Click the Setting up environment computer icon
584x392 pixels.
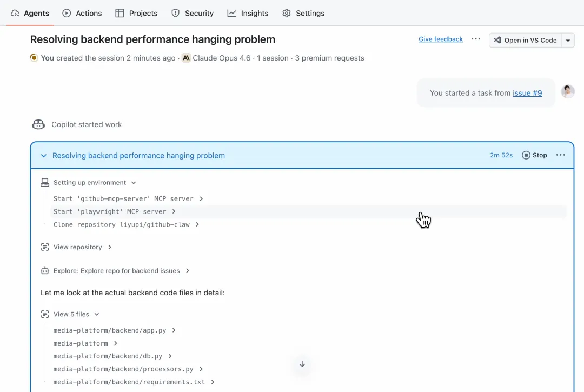tap(45, 183)
